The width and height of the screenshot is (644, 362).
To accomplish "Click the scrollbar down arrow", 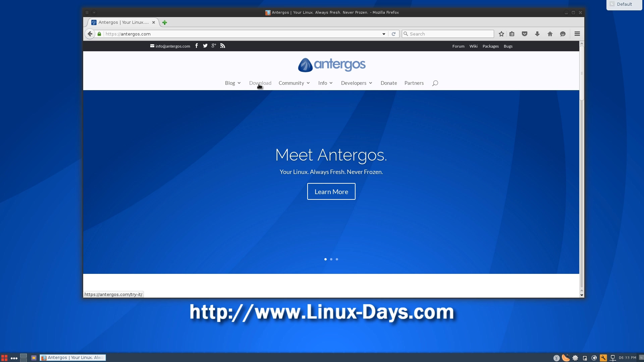I will 582,295.
